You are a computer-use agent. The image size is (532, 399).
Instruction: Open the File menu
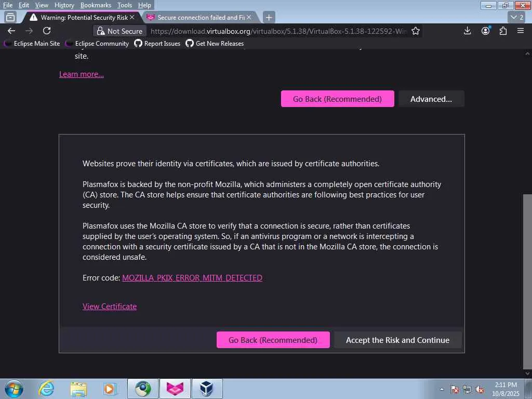tap(7, 5)
